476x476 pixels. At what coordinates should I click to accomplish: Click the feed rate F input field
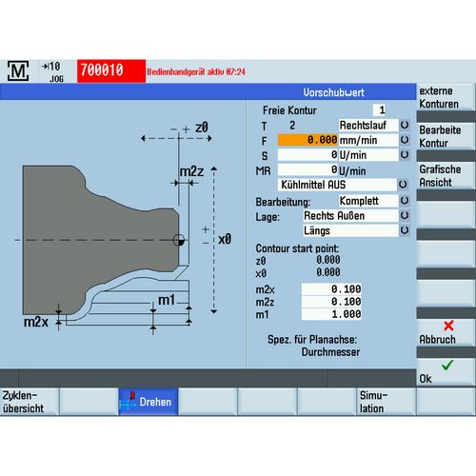click(x=307, y=140)
